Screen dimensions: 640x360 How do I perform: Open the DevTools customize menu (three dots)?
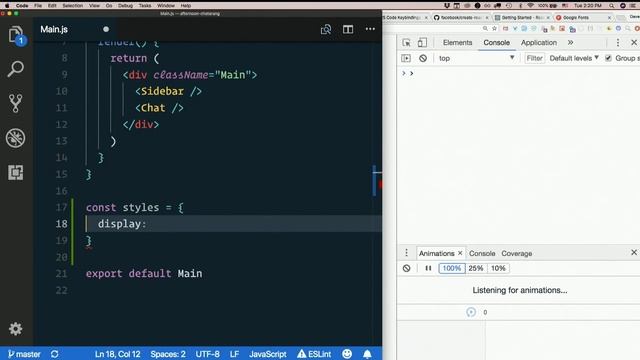[x=618, y=42]
